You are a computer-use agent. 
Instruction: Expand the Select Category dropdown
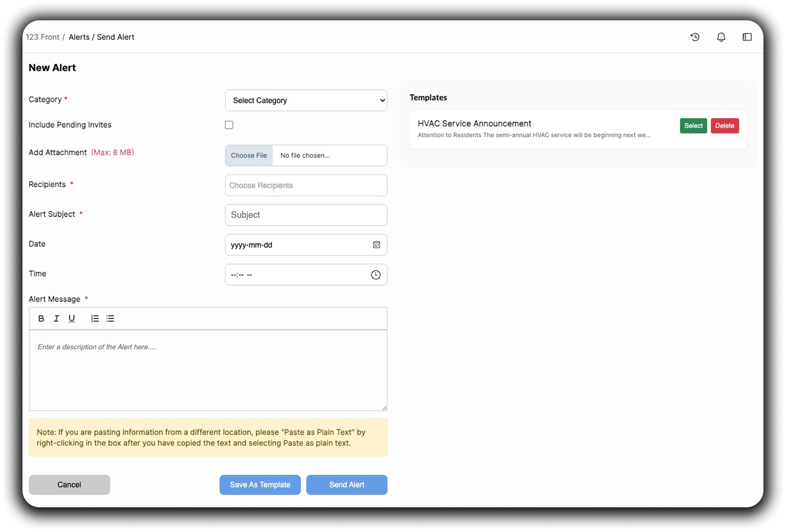(x=306, y=100)
